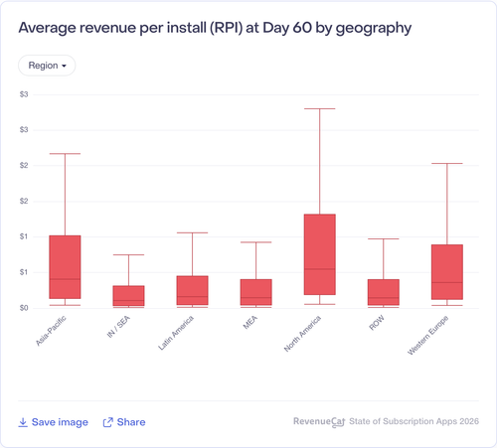Click the RevenueCat logo text

click(x=319, y=421)
